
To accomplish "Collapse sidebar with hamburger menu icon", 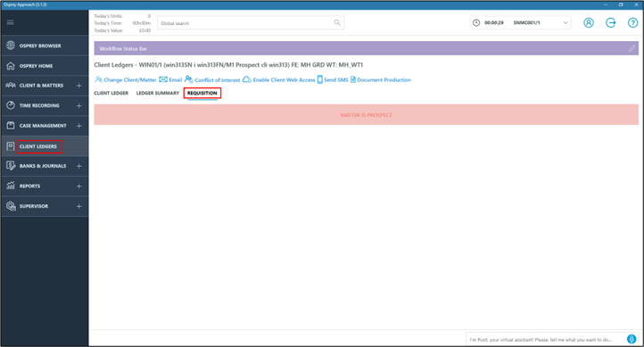I will pos(11,22).
